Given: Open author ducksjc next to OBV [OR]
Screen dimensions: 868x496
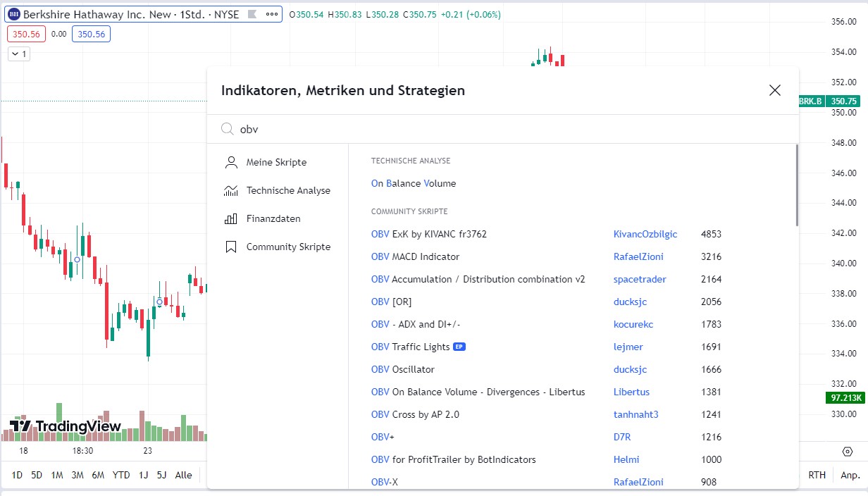Looking at the screenshot, I should (x=630, y=302).
